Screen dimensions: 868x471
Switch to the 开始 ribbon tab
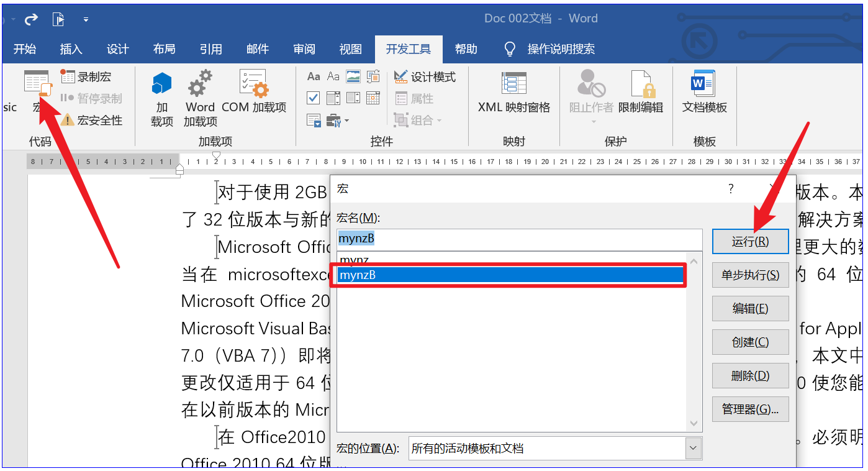tap(25, 49)
